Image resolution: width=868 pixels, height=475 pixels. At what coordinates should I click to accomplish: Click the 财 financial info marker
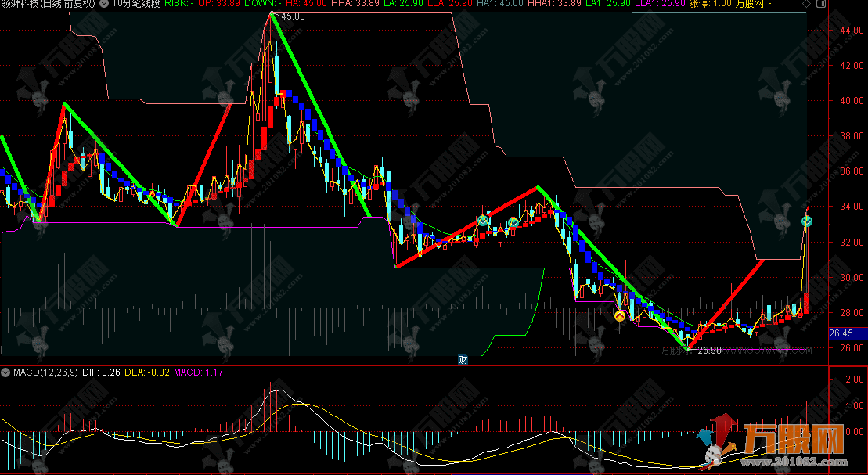coord(463,360)
